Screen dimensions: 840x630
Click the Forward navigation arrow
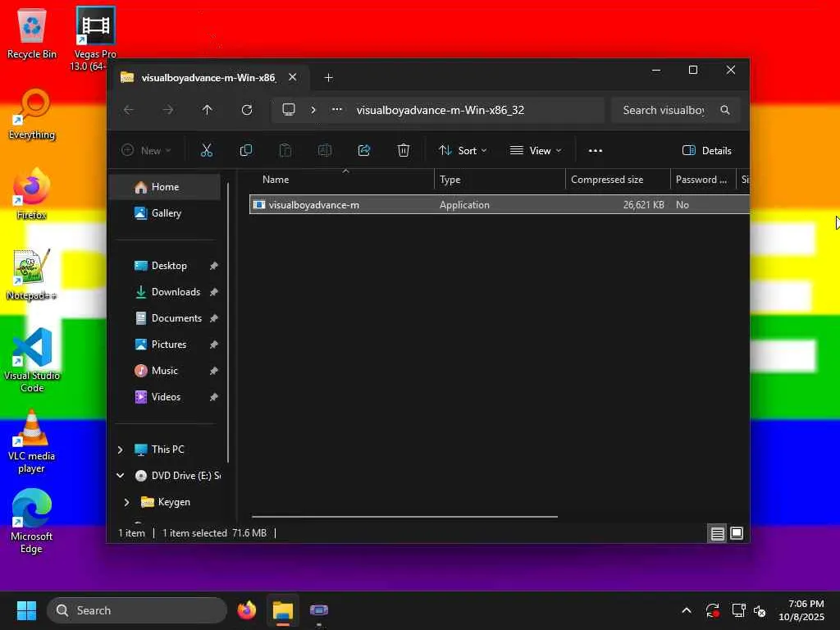click(168, 110)
